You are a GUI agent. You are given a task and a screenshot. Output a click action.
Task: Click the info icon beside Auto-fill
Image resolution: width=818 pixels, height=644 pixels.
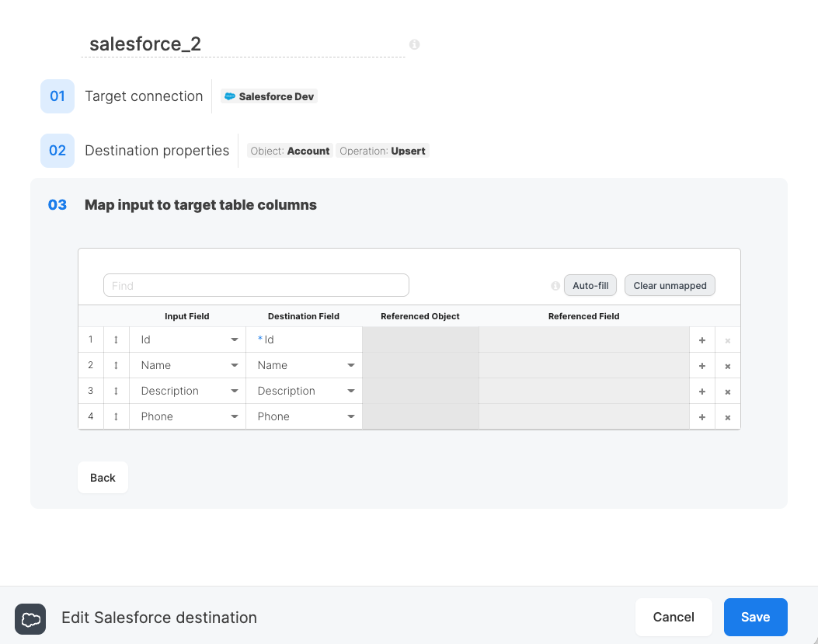click(555, 286)
